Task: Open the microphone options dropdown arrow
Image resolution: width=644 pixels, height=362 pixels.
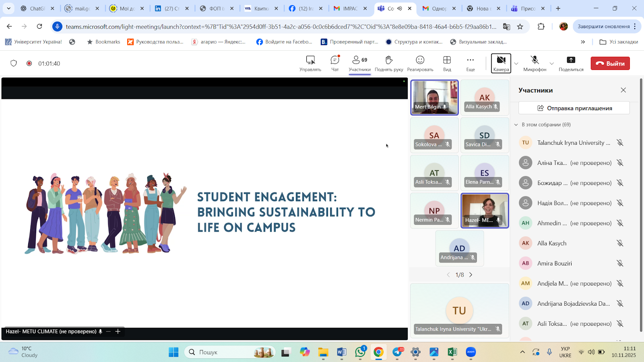Action: pos(551,64)
